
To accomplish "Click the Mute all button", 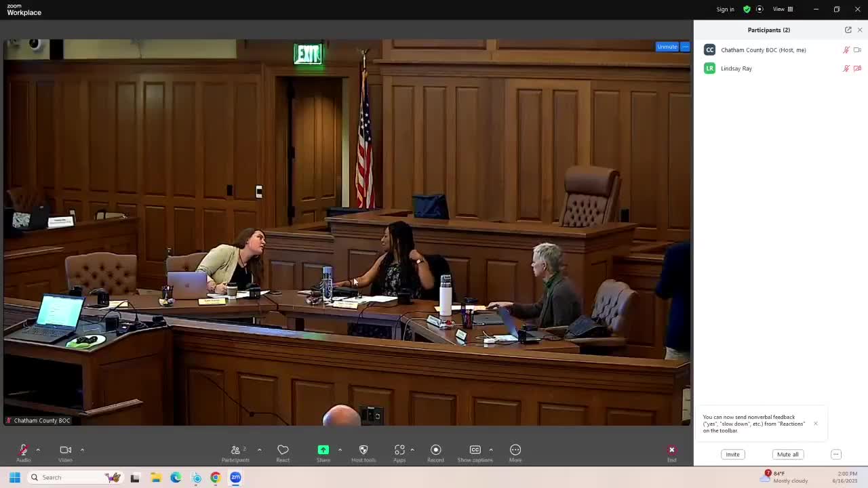I will (x=787, y=454).
